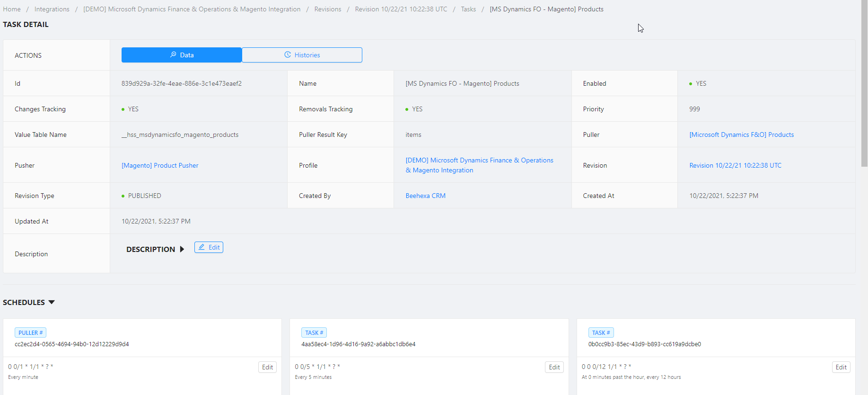This screenshot has height=395, width=868.
Task: Open Beehexa CRM creator link
Action: (426, 196)
